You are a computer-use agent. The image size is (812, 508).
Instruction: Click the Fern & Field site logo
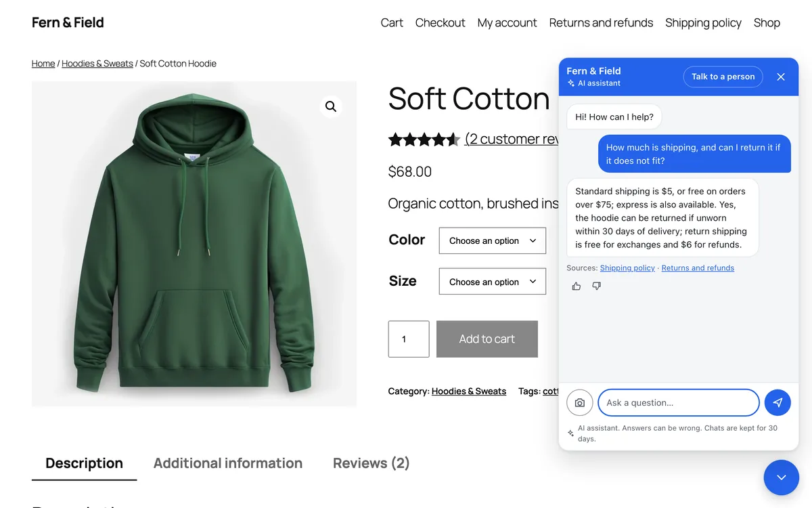68,22
